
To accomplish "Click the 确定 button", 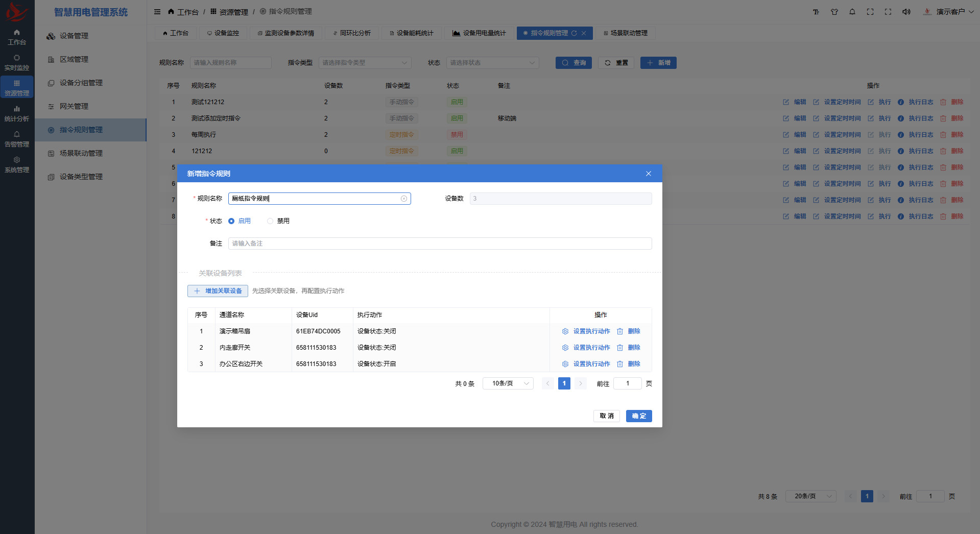I will pos(639,416).
